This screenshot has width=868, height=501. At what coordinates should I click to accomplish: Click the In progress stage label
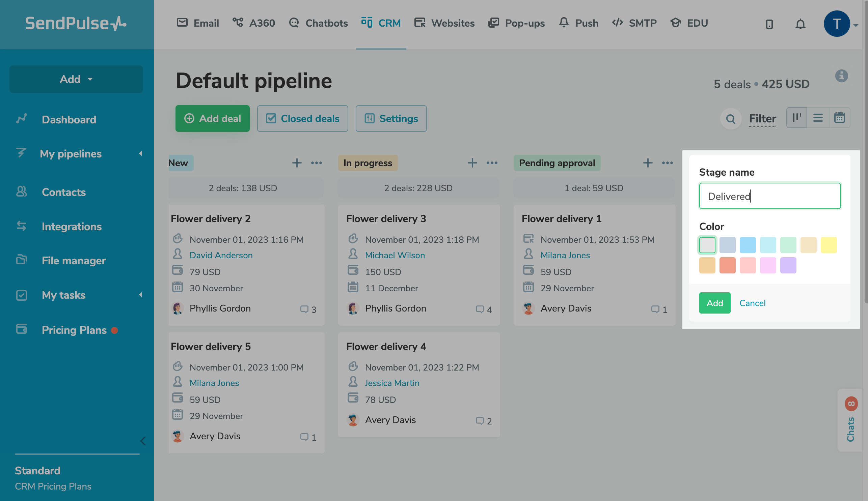pos(368,163)
